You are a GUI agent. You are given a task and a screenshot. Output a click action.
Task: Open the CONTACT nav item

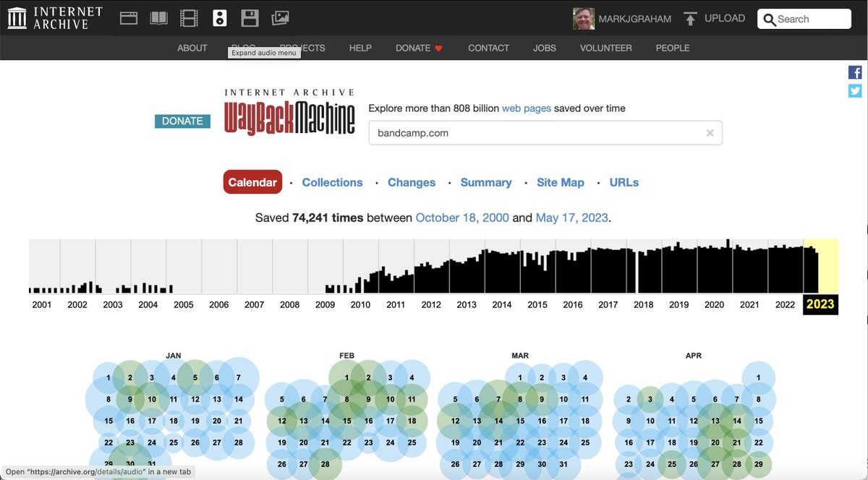489,48
